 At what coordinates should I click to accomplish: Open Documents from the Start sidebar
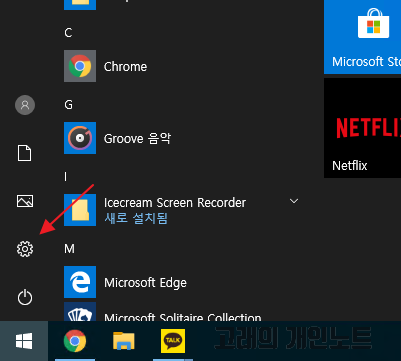[x=24, y=153]
